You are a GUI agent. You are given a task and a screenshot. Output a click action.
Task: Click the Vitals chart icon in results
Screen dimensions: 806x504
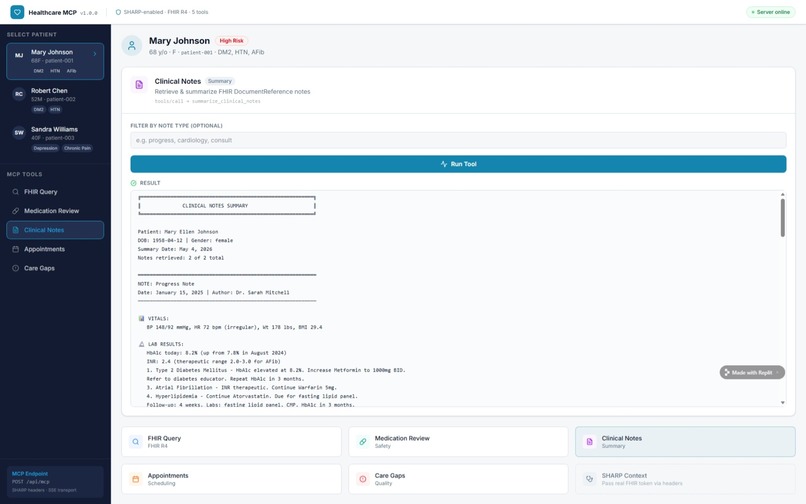(141, 318)
